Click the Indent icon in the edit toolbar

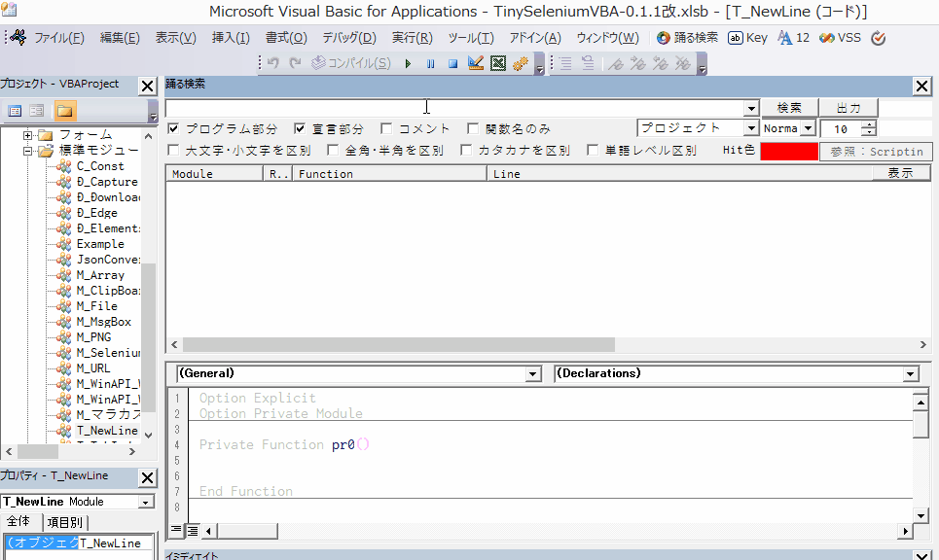pos(565,63)
